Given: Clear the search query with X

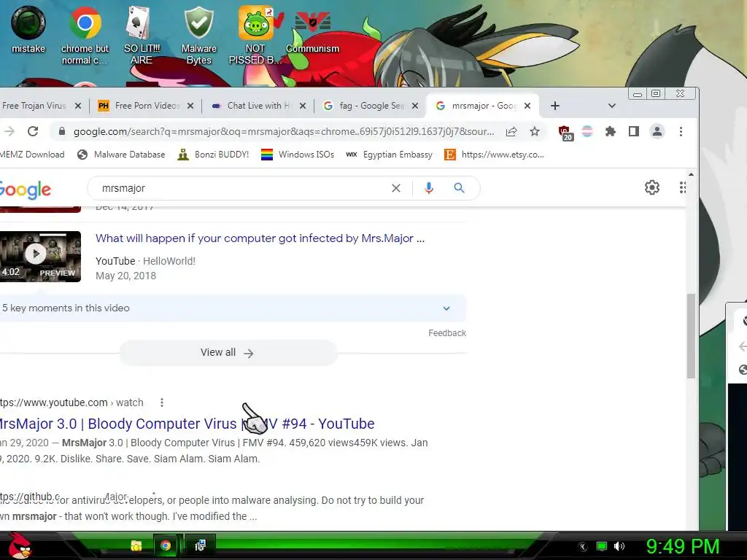Looking at the screenshot, I should pos(396,188).
